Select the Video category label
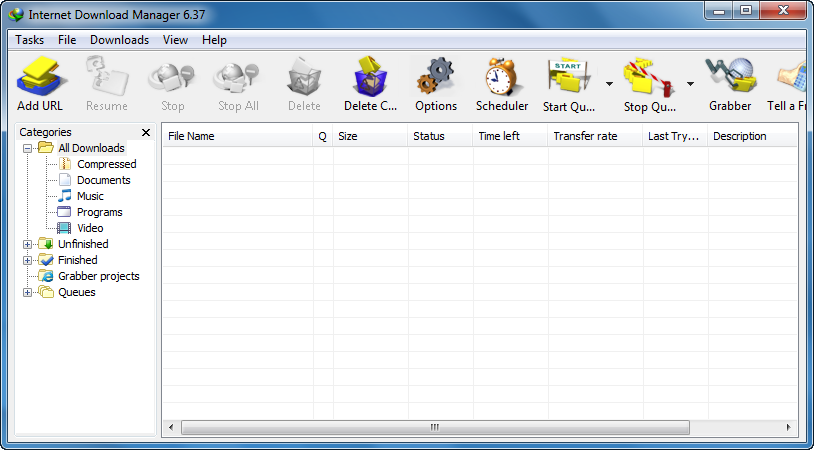The width and height of the screenshot is (814, 450). 90,228
